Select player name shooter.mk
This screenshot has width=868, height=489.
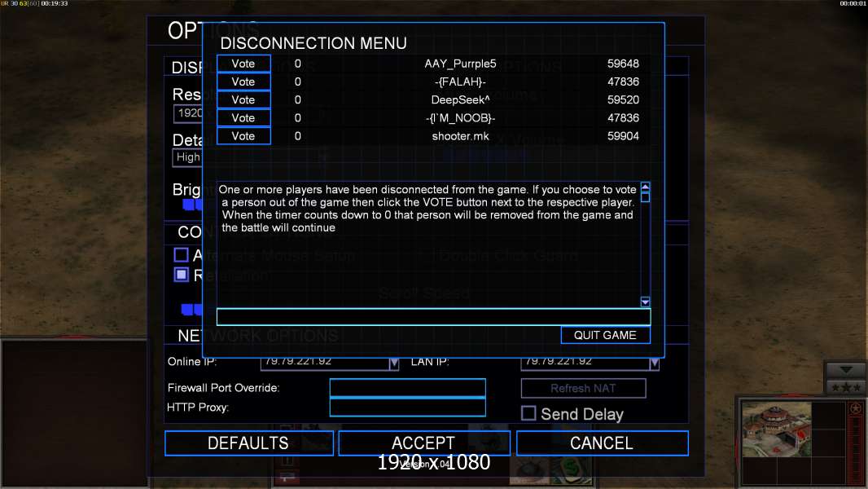pos(460,136)
